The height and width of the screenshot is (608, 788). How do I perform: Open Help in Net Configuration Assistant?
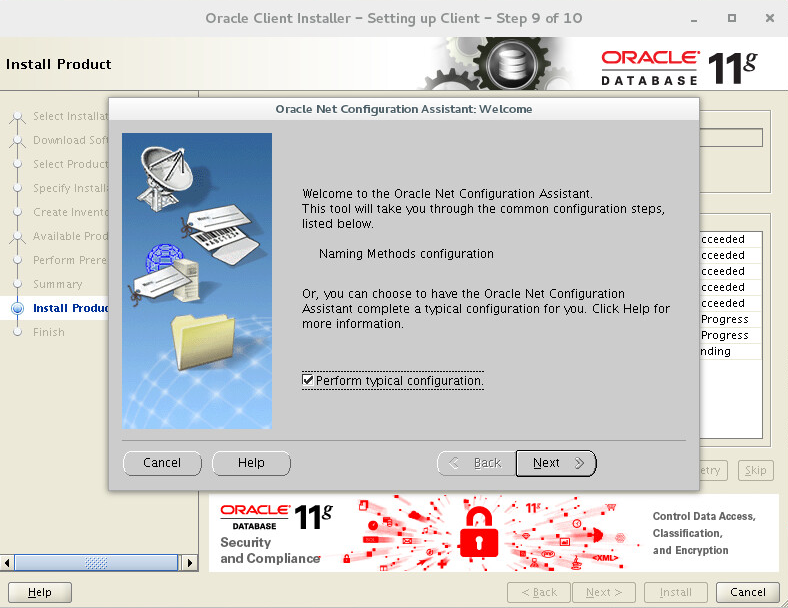[x=251, y=463]
